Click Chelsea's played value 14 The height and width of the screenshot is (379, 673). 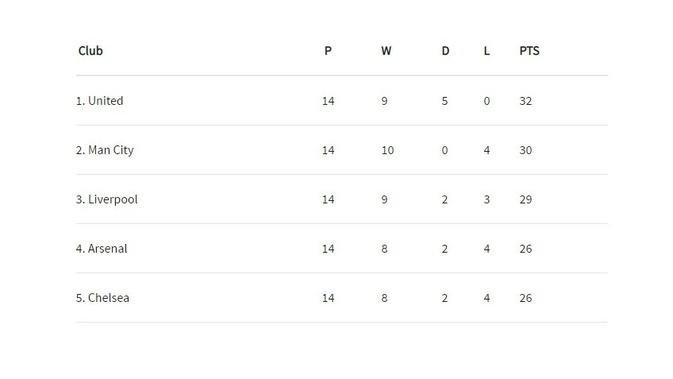click(x=328, y=298)
